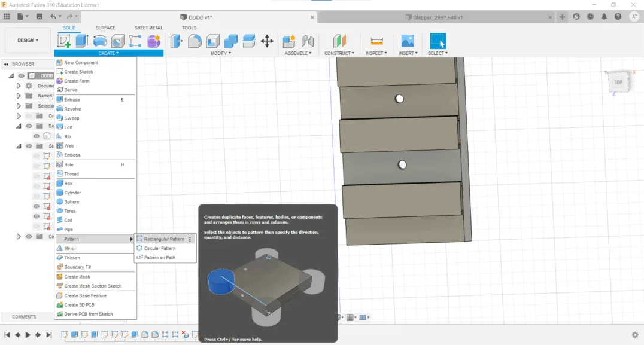Select the Move/Copy tool icon
Screen dimensions: 644x345
(x=267, y=41)
